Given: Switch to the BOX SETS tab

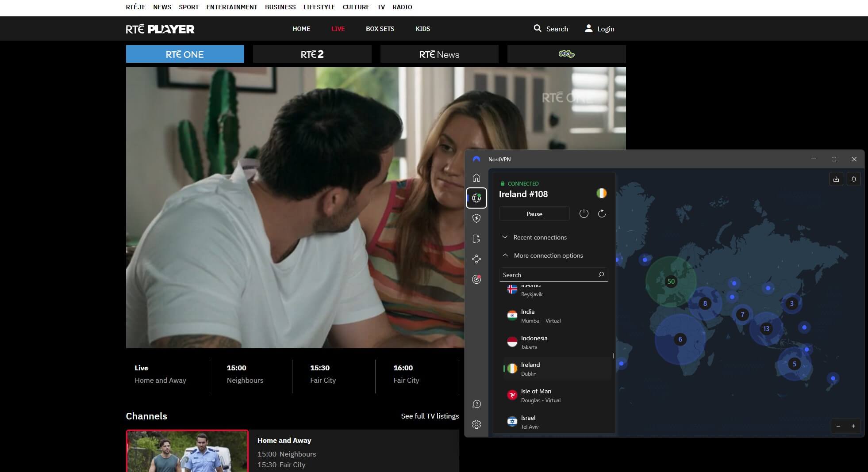Looking at the screenshot, I should point(380,28).
